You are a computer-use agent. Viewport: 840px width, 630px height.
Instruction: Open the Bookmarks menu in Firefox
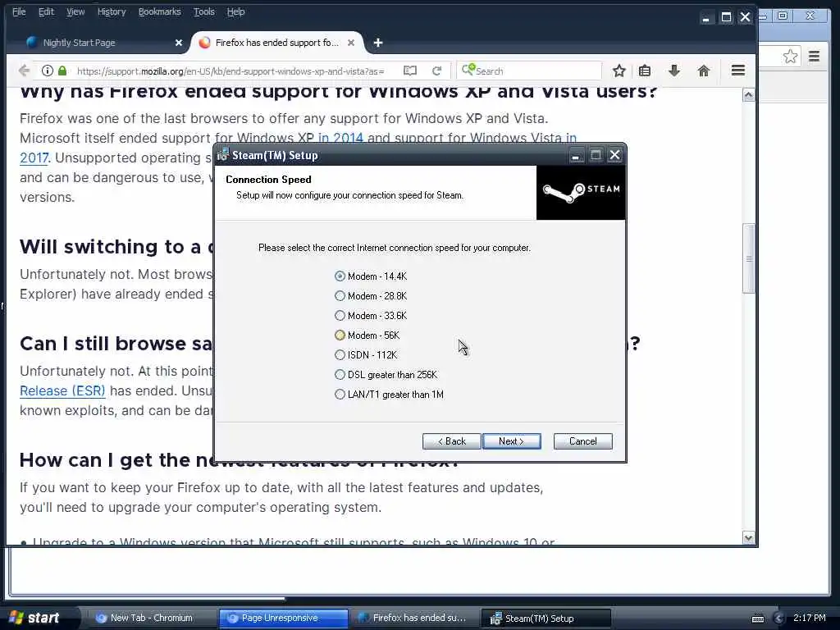(x=159, y=11)
